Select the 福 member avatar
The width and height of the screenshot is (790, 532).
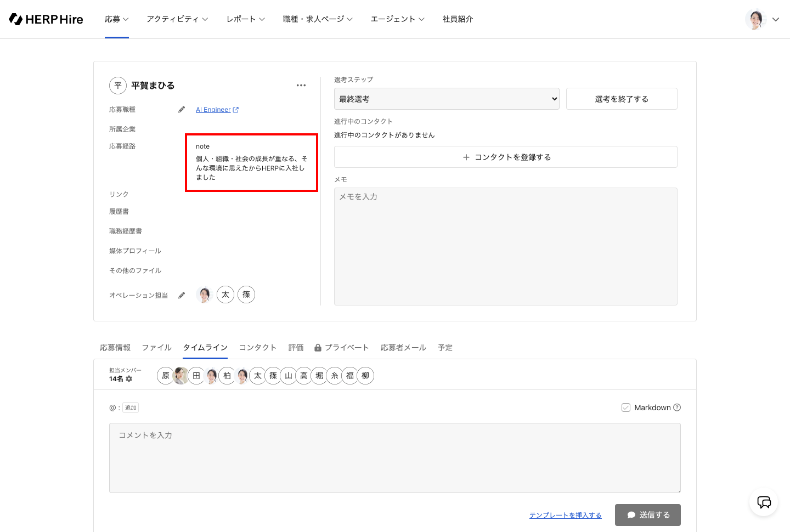[x=350, y=376]
